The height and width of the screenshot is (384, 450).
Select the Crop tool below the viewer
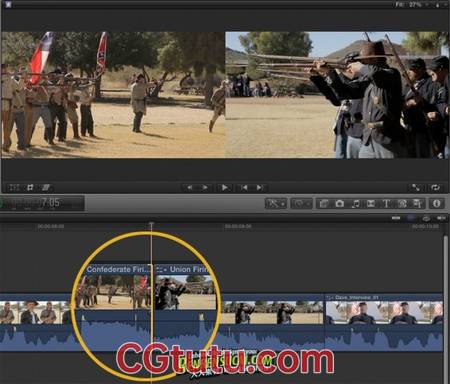point(30,188)
